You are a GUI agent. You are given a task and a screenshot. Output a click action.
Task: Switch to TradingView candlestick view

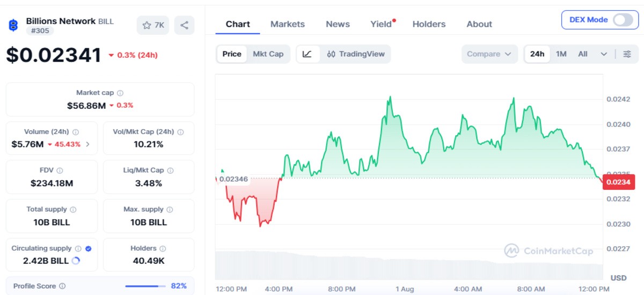click(356, 54)
